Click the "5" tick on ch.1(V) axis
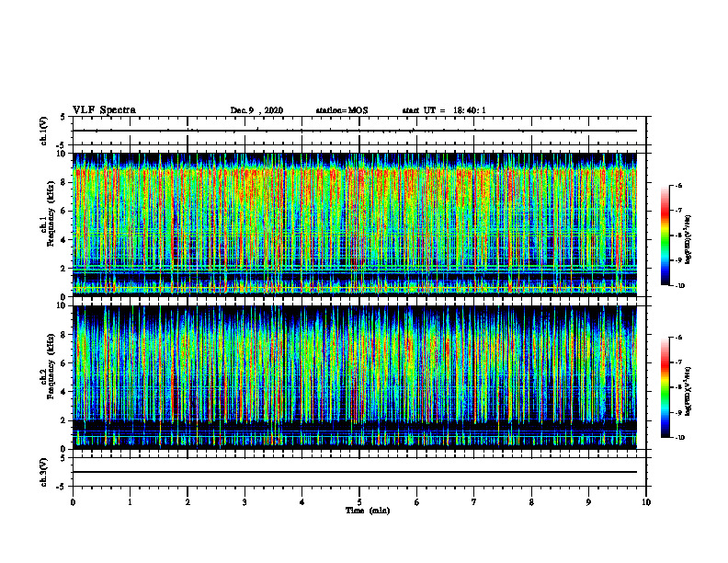Viewport: 728px width, 563px height. pyautogui.click(x=63, y=118)
